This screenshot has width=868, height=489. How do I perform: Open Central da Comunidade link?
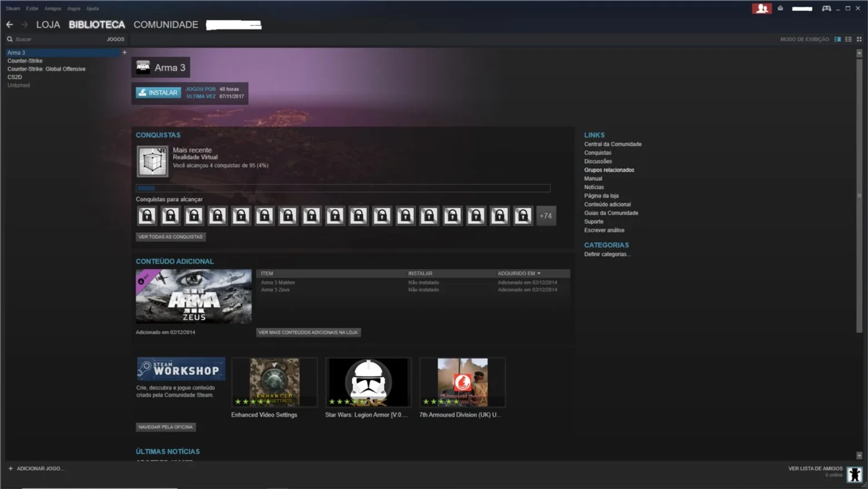coord(613,144)
